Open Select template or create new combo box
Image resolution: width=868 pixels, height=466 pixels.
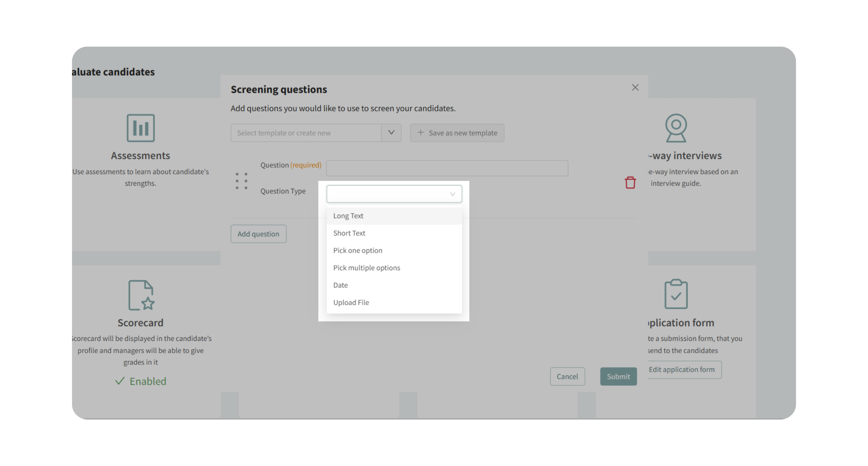[306, 133]
